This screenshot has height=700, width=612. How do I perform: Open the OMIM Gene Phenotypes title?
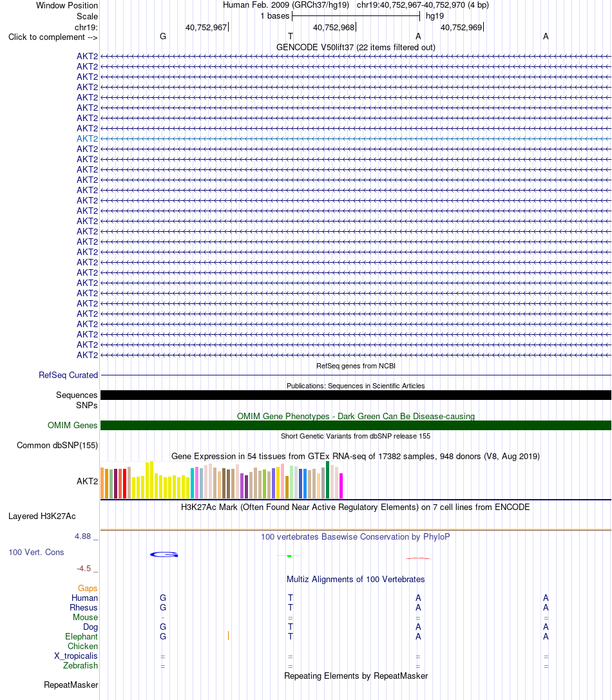coord(356,416)
